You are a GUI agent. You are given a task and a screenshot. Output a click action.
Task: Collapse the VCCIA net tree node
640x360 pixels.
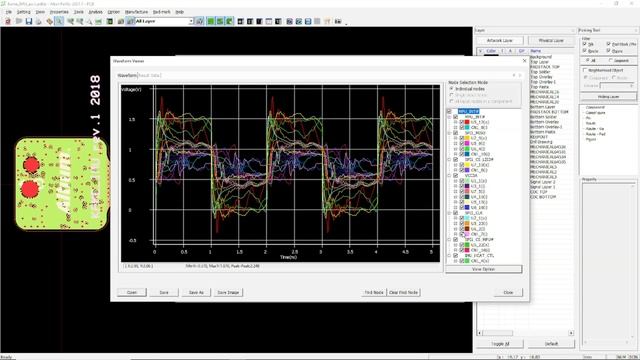[450, 176]
